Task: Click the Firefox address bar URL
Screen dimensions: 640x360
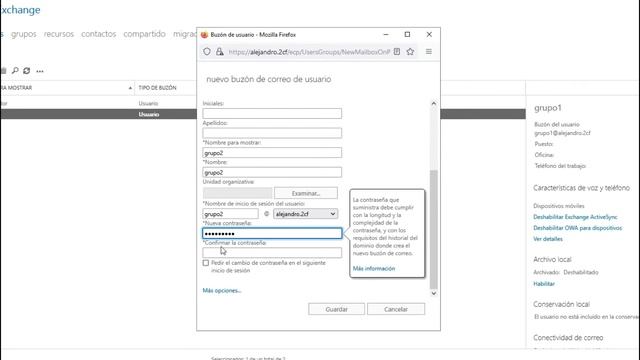Action: [x=309, y=52]
